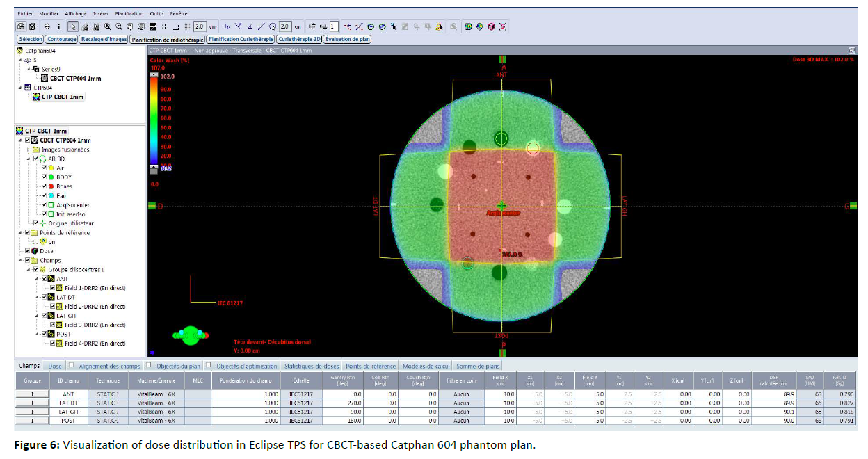868x459 pixels.
Task: Uncheck the Bones structure checkbox
Action: click(45, 186)
